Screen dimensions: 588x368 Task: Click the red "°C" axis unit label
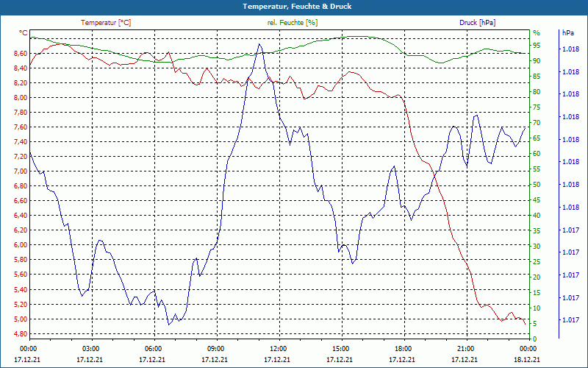24,33
